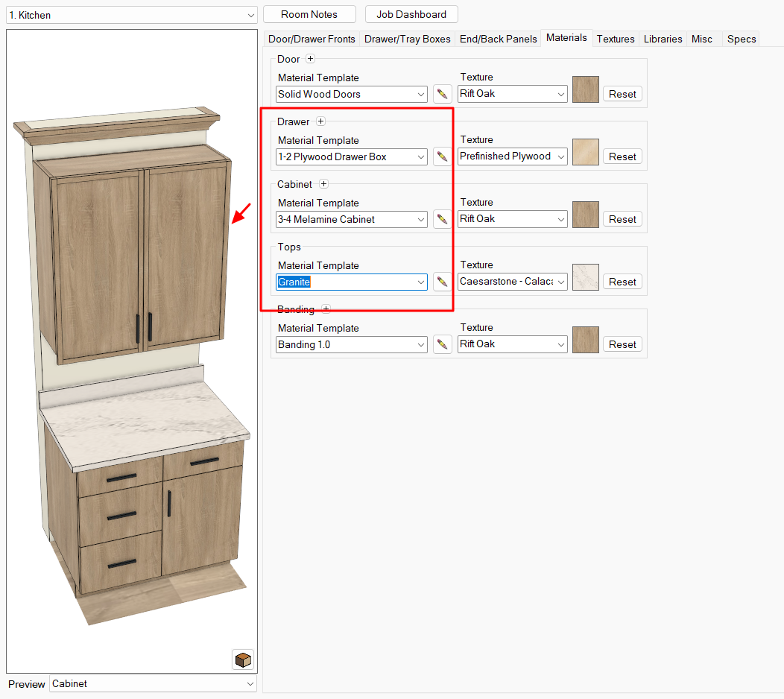Click the pencil edit icon for Tops material
This screenshot has height=699, width=784.
(x=442, y=282)
